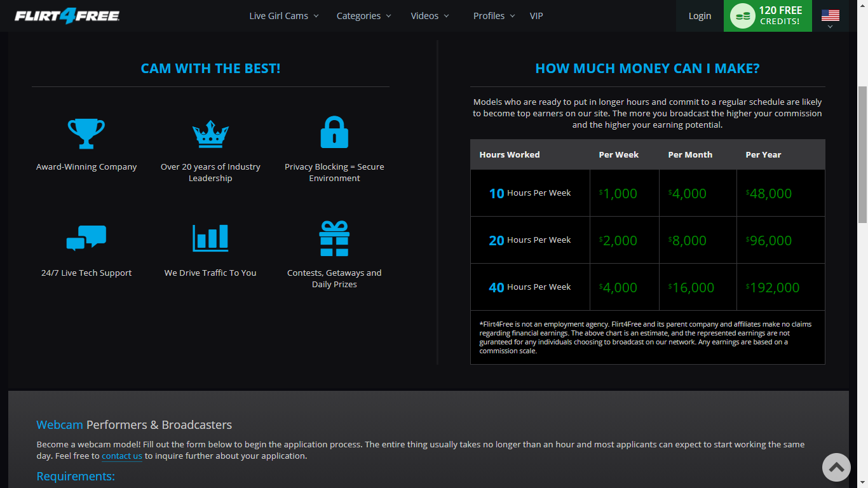Click the US flag language icon
This screenshot has width=868, height=488.
click(830, 15)
